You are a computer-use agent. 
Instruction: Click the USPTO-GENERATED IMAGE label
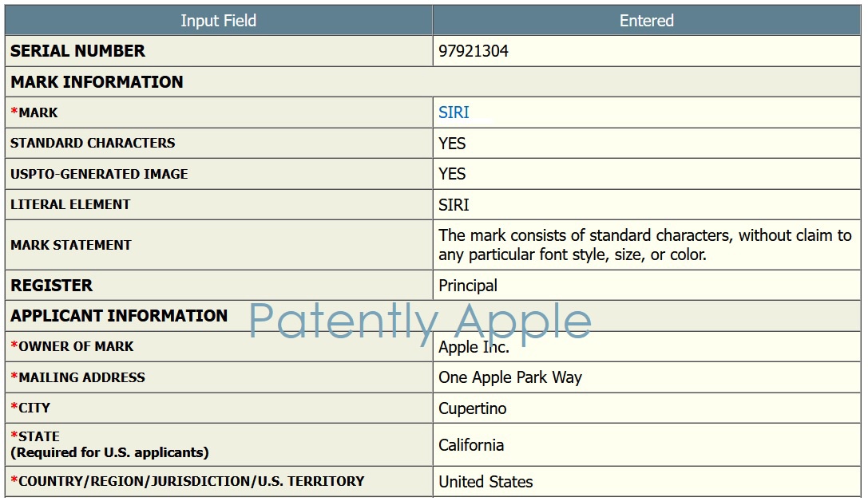tap(99, 174)
